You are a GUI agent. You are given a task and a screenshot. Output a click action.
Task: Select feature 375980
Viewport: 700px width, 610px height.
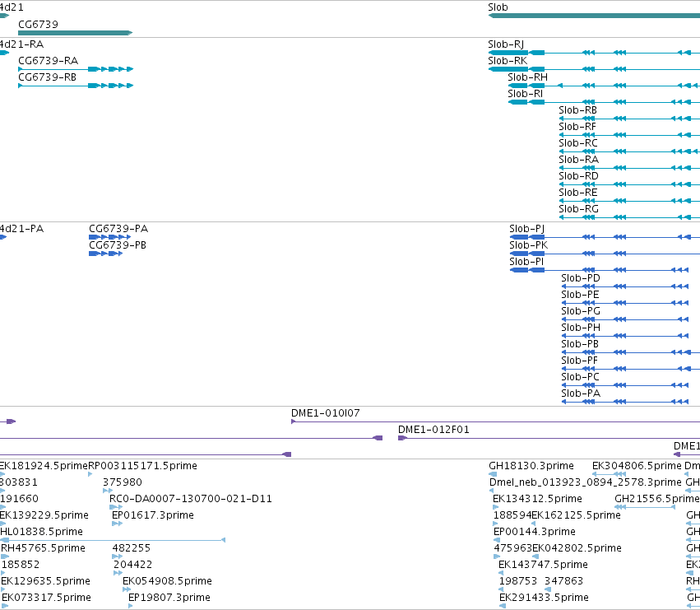[x=123, y=482]
